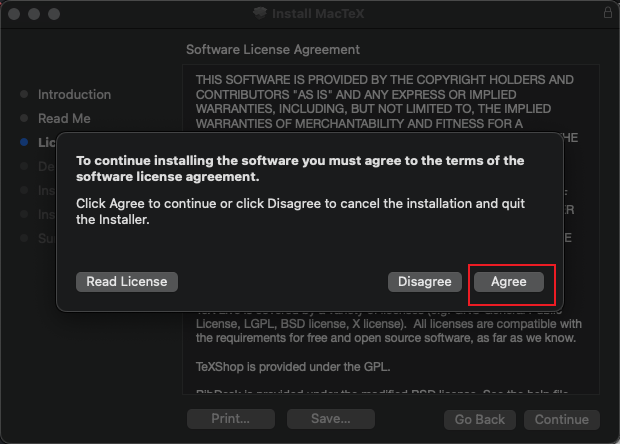Click the green zoom window button
The height and width of the screenshot is (444, 620).
[x=54, y=14]
